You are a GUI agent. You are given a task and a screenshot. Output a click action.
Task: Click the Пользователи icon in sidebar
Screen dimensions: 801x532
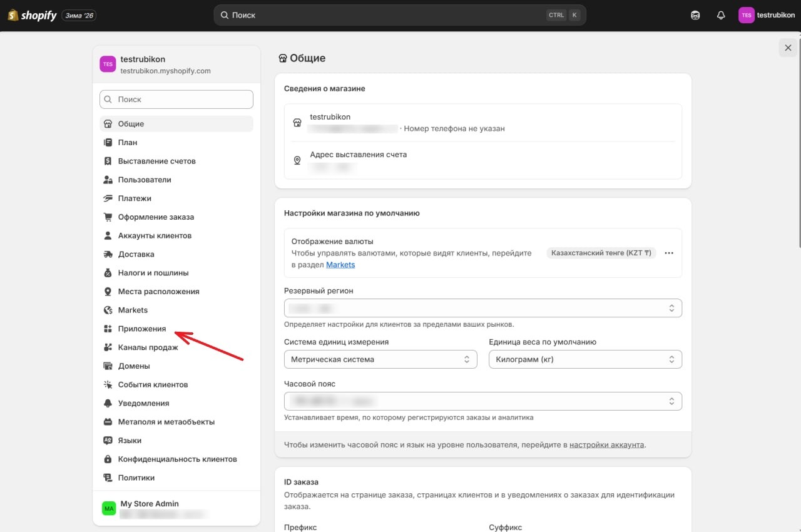[108, 180]
